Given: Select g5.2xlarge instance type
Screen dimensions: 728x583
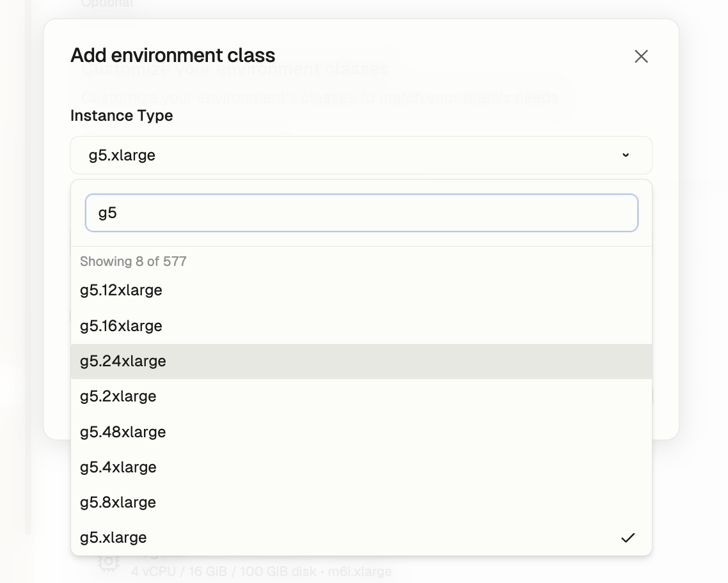Looking at the screenshot, I should tap(361, 396).
